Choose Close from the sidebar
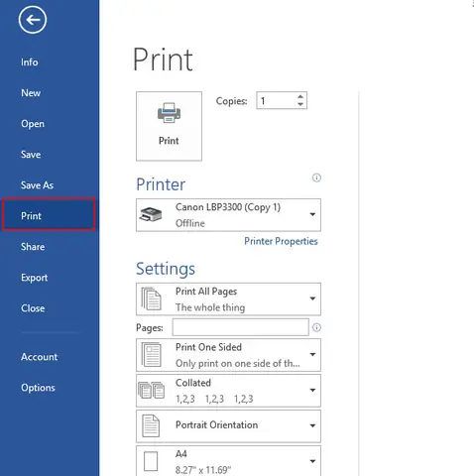This screenshot has height=476, width=474. tap(33, 308)
